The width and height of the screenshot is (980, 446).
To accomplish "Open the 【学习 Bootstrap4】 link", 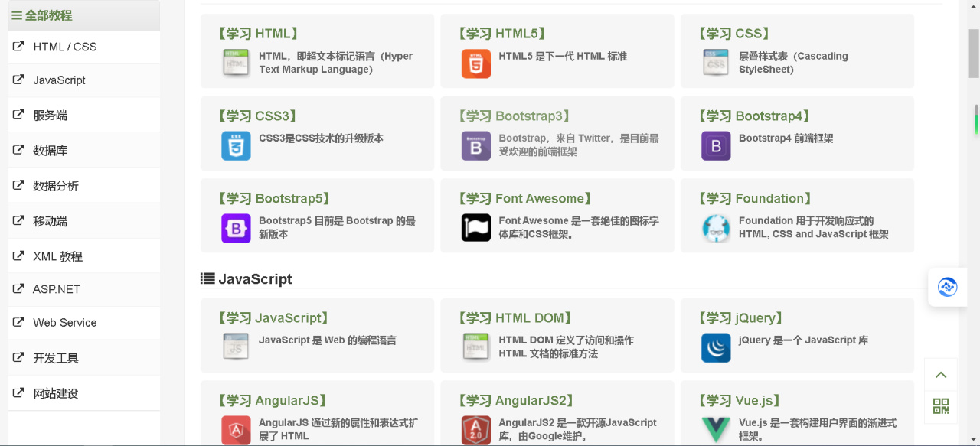I will point(755,116).
